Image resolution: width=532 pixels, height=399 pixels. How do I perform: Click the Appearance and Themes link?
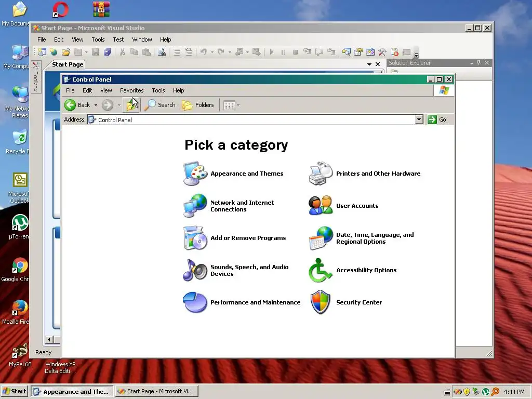point(247,174)
